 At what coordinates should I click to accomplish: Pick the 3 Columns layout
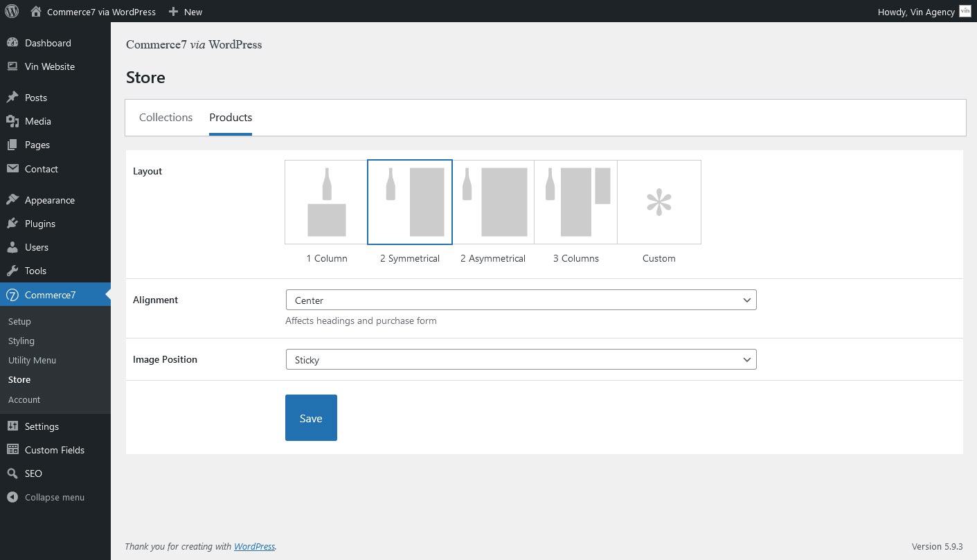tap(575, 202)
